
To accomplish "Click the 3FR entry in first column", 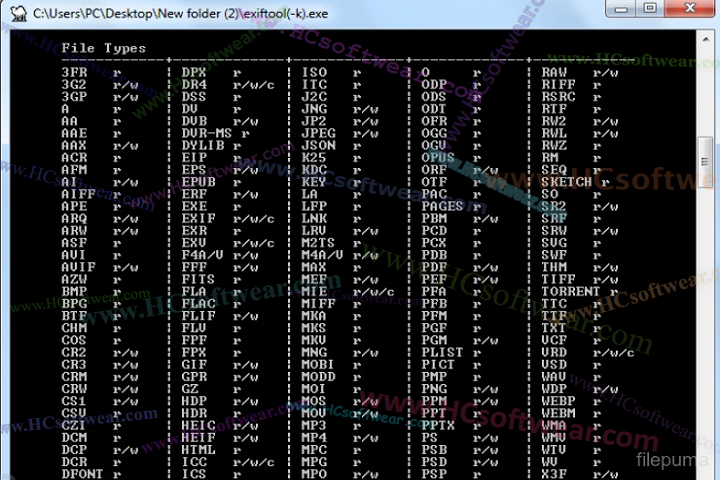I will point(73,73).
